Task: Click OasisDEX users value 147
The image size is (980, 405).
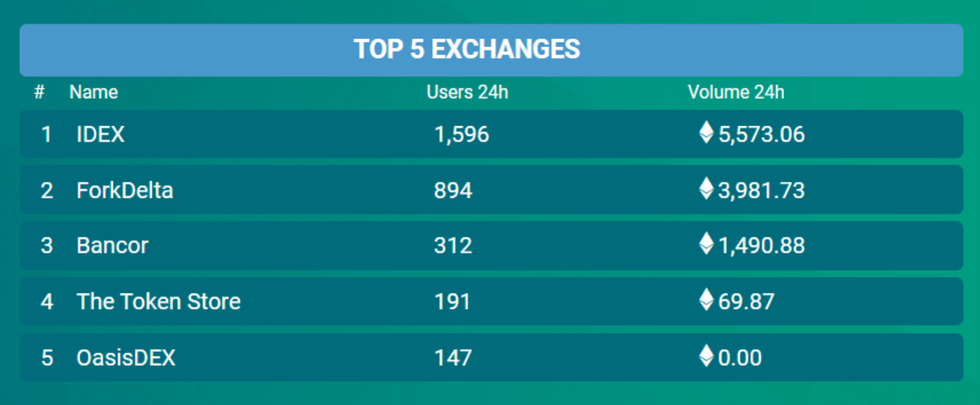Action: point(453,358)
